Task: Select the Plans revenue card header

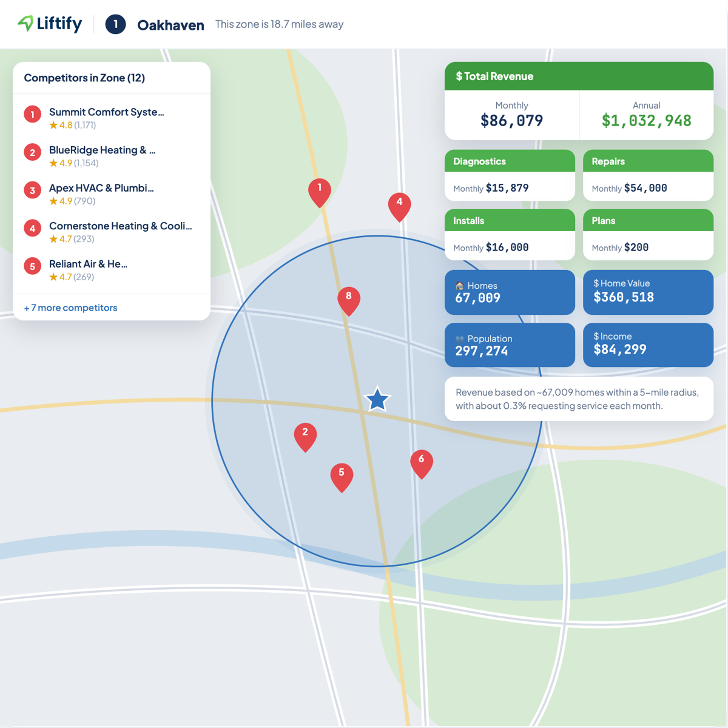Action: [x=648, y=221]
